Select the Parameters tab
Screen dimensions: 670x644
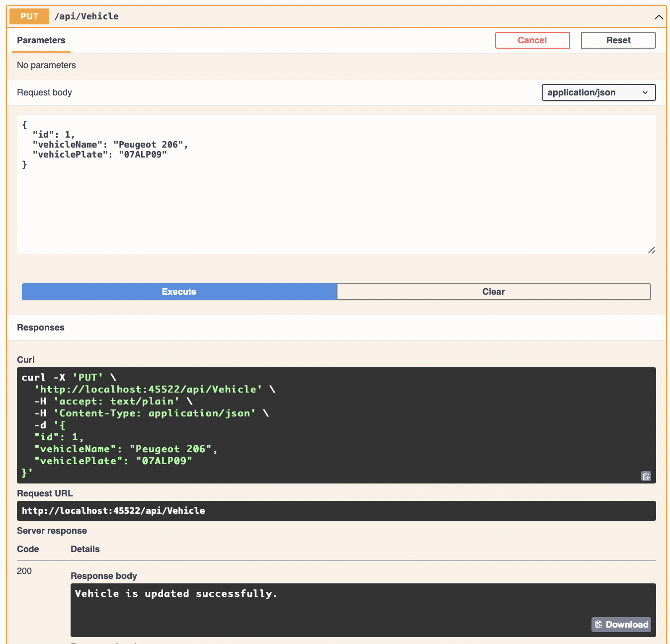pyautogui.click(x=41, y=40)
